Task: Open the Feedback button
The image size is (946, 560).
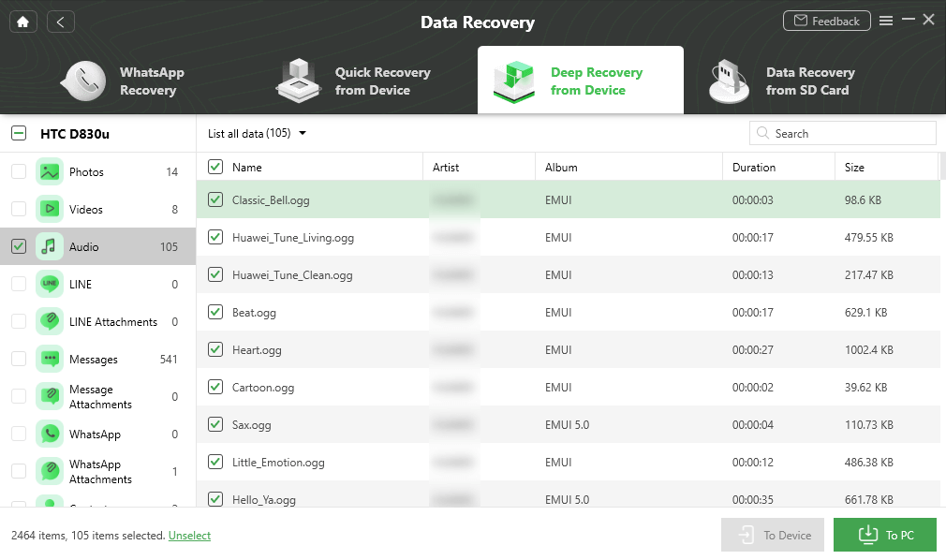Action: point(826,22)
